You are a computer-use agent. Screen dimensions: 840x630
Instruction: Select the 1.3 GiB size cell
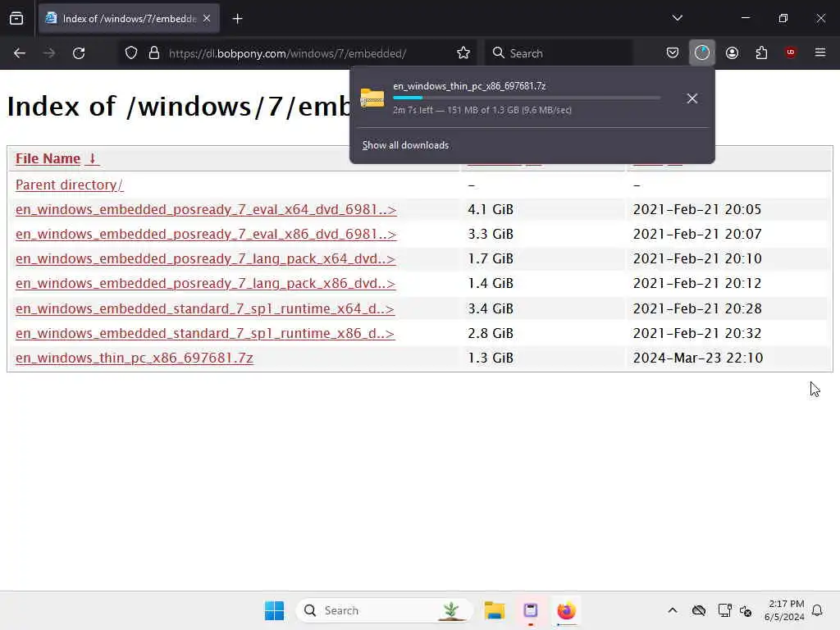(x=491, y=358)
